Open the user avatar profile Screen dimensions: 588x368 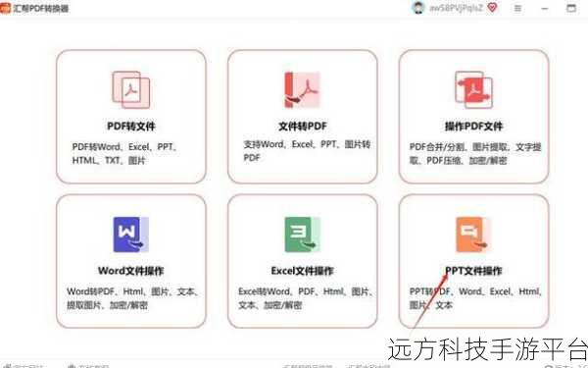coord(418,8)
